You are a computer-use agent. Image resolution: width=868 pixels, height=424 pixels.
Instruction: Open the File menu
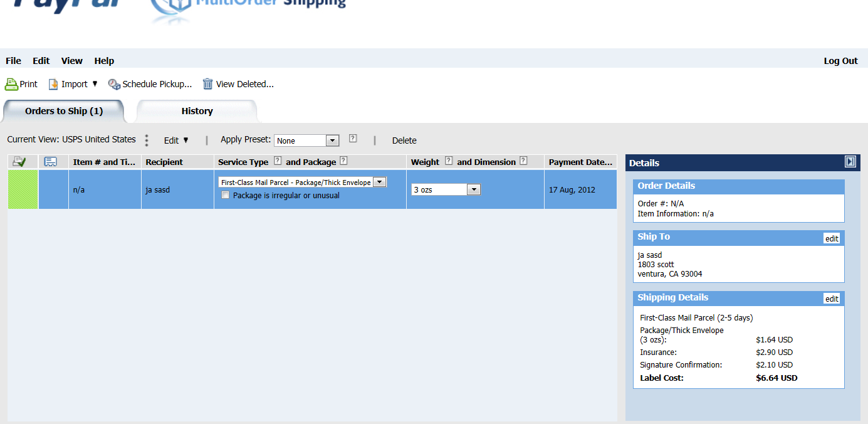pos(13,61)
